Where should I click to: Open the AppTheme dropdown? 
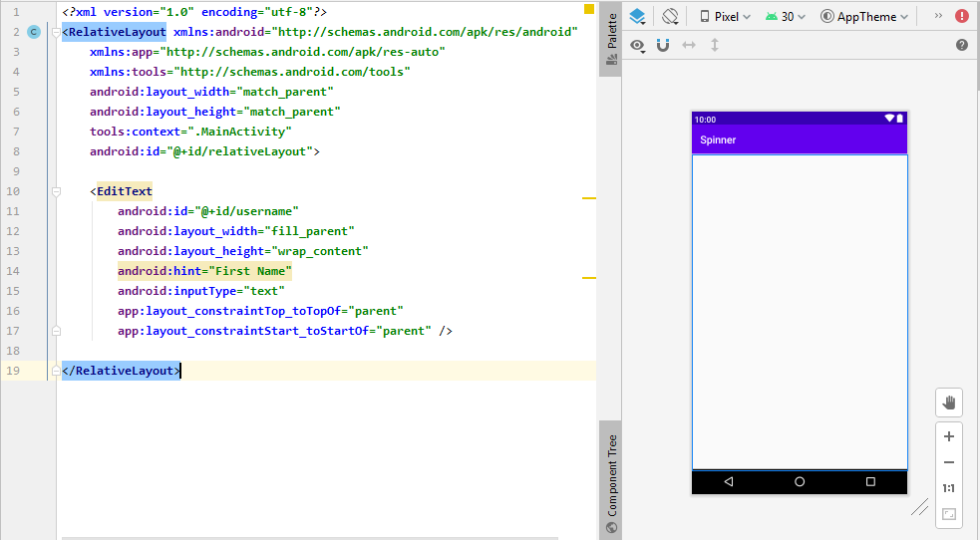pos(864,17)
